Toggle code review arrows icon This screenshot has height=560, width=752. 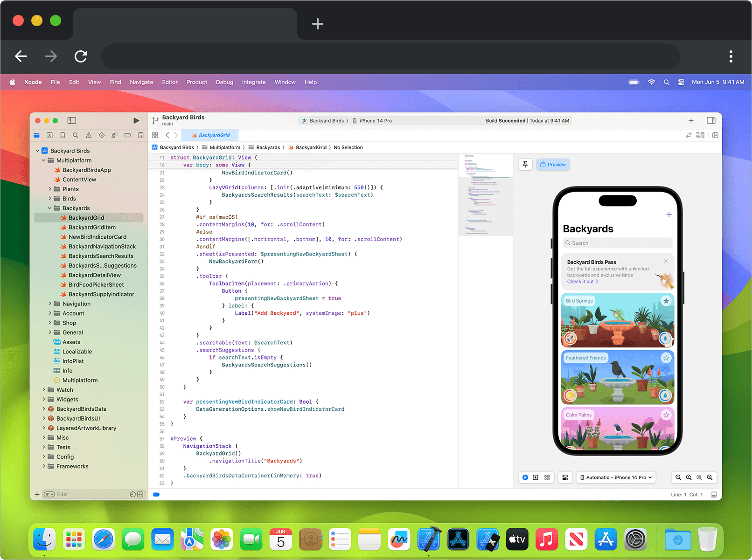click(689, 135)
